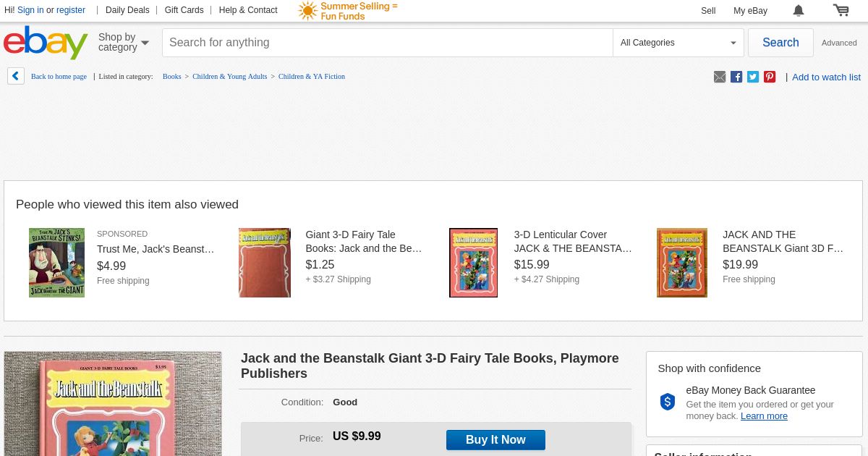The image size is (868, 456).
Task: Open the shopping cart
Action: click(x=841, y=10)
